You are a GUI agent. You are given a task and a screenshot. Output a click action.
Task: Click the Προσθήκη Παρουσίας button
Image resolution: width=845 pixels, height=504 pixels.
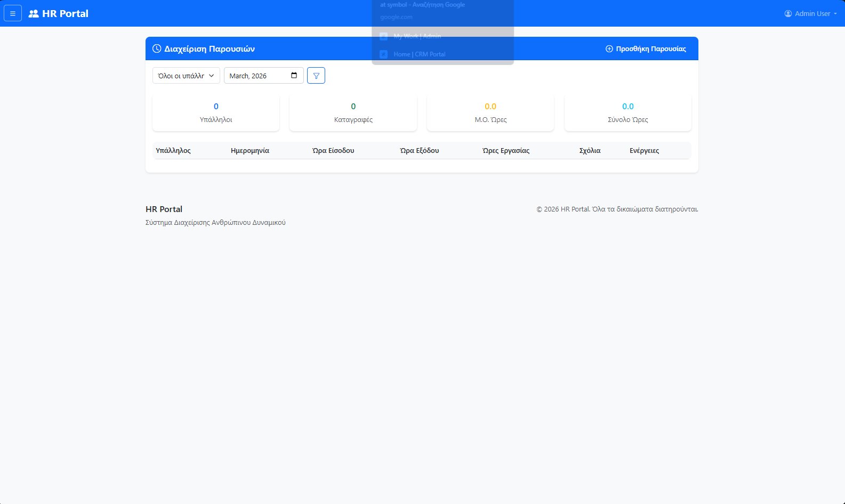(x=646, y=48)
